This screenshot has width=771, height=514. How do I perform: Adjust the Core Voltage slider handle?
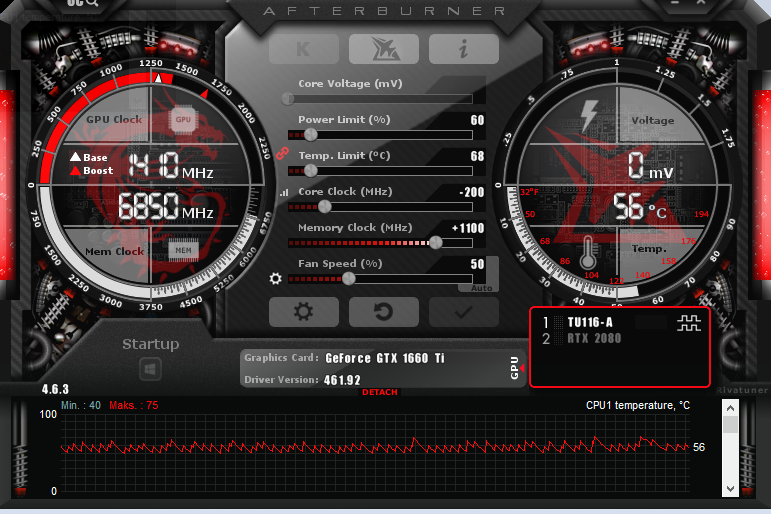click(x=288, y=99)
